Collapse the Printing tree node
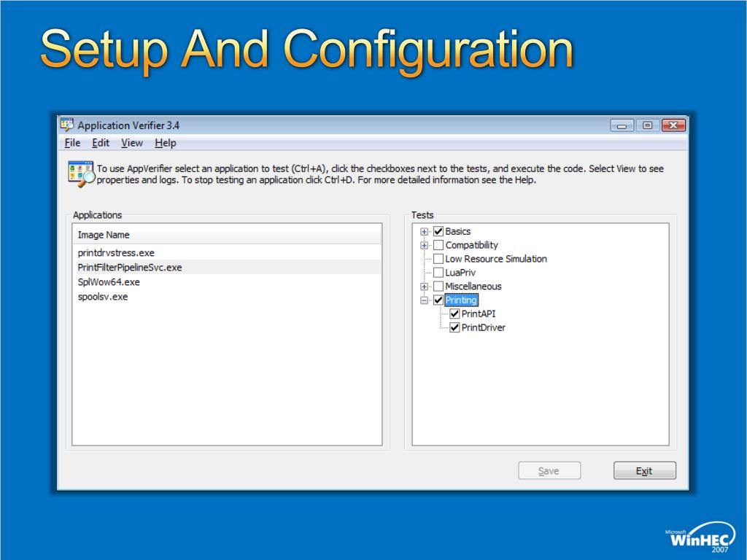This screenshot has height=560, width=747. tap(424, 300)
